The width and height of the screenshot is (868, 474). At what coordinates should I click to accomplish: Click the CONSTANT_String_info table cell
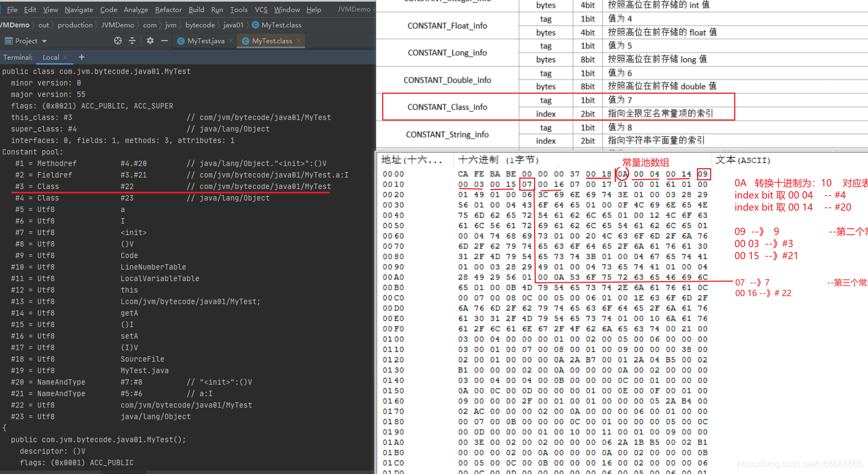[x=447, y=134]
